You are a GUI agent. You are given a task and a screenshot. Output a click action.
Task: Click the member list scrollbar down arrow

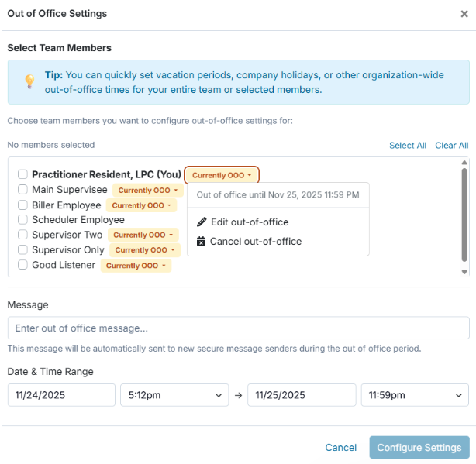(x=464, y=272)
